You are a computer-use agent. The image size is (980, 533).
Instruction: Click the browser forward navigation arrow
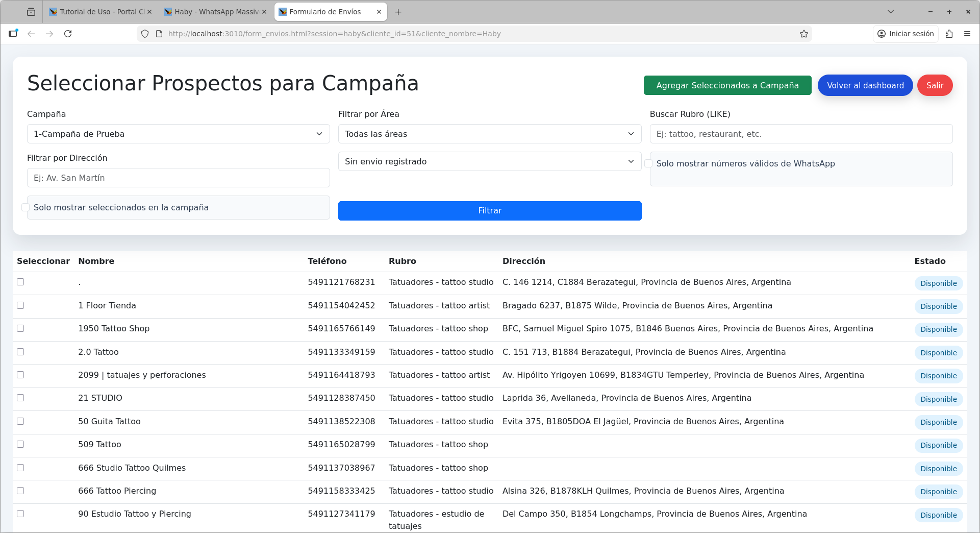tap(49, 34)
